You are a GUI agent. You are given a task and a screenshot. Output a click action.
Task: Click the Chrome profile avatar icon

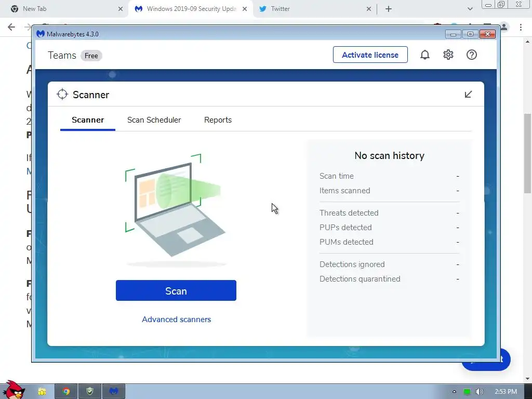click(x=504, y=26)
